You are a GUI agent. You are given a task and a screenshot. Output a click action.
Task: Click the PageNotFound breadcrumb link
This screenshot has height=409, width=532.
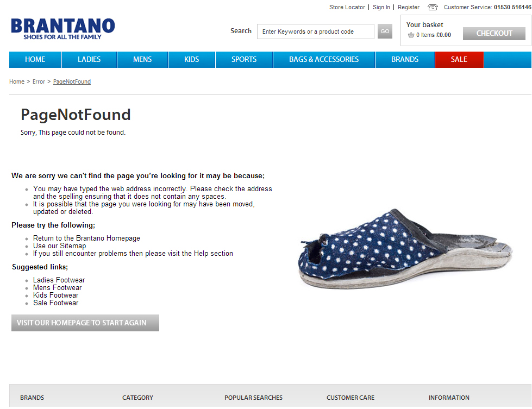[72, 81]
